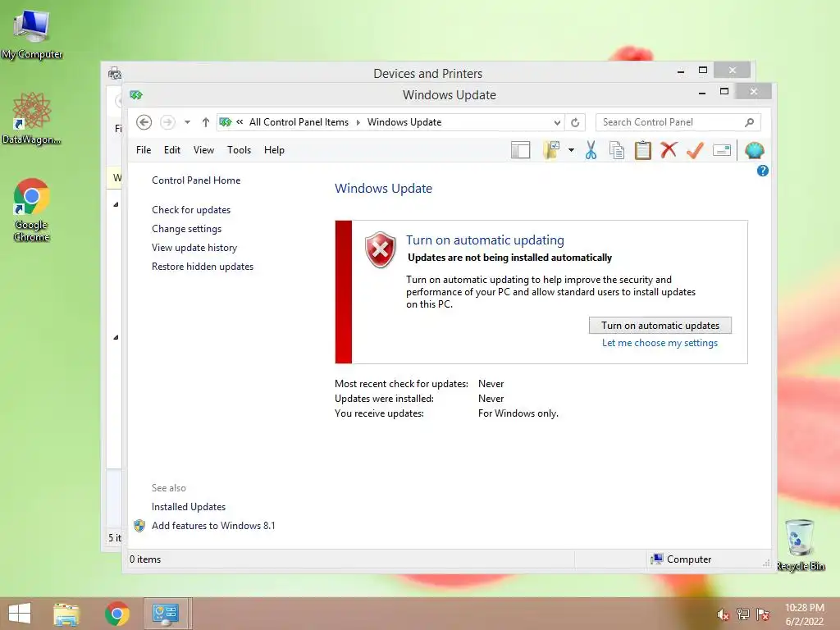Click the folder options toolbar icon
Viewport: 840px width, 630px height.
[x=552, y=151]
